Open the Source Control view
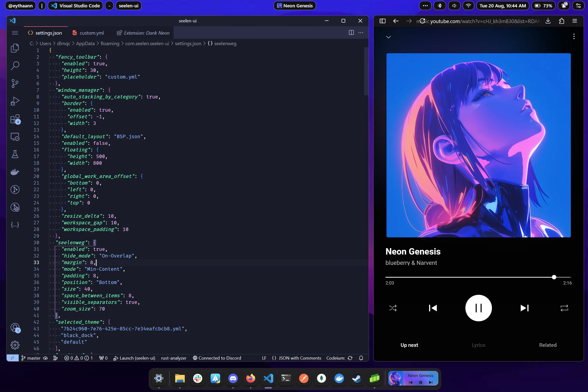 point(15,83)
